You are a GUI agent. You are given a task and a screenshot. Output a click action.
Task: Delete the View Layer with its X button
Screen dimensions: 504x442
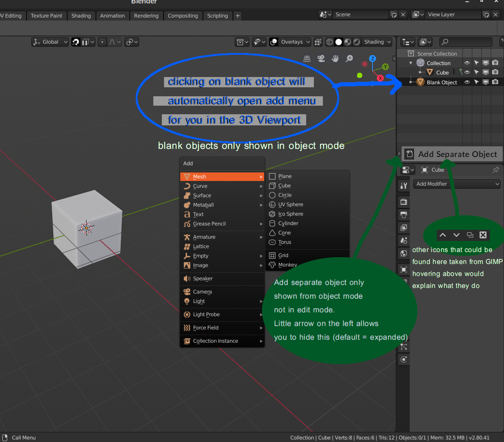(495, 15)
